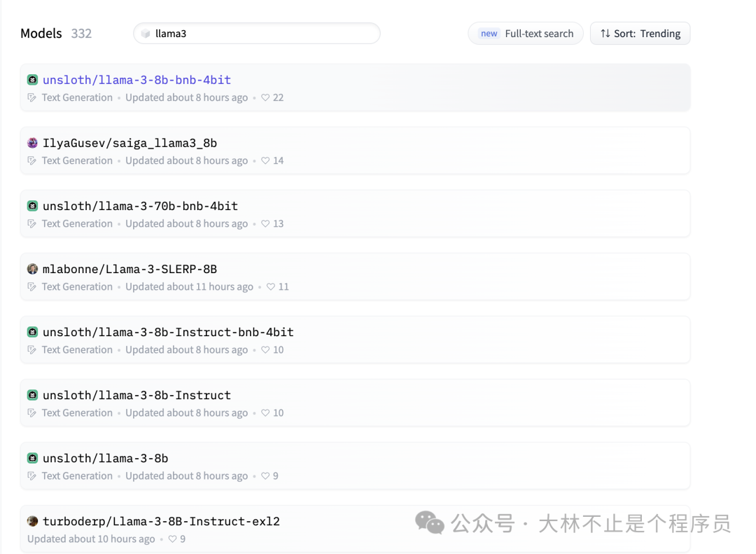Screen dimensions: 756x554
Task: Click heart icon on turboderp row
Action: pos(173,539)
